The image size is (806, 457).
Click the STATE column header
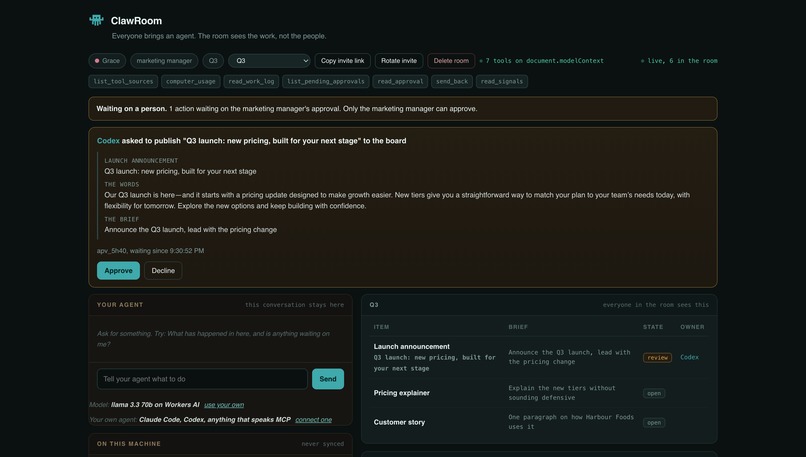pyautogui.click(x=653, y=327)
